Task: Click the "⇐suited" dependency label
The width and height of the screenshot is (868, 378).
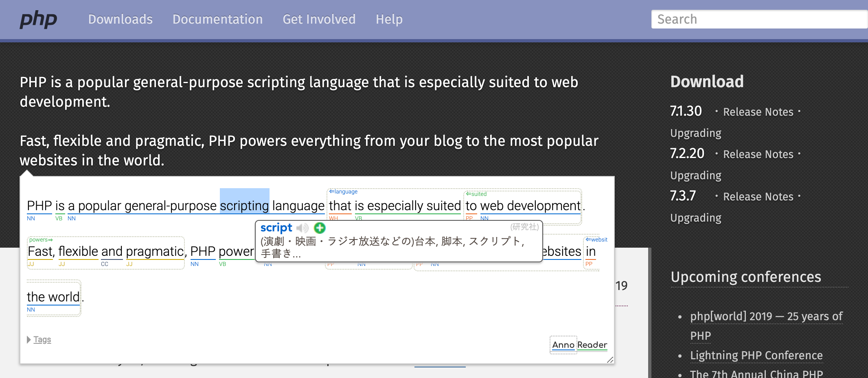Action: [x=476, y=194]
